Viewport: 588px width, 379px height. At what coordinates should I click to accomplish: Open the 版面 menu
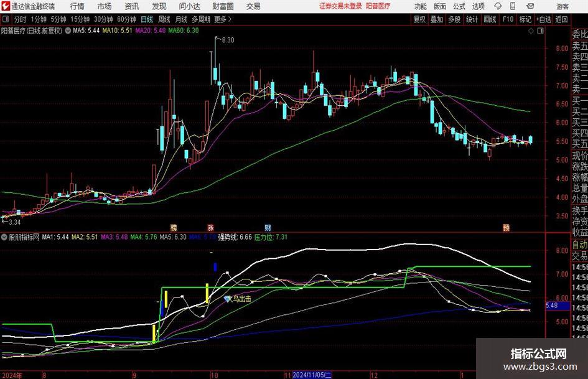pyautogui.click(x=440, y=6)
